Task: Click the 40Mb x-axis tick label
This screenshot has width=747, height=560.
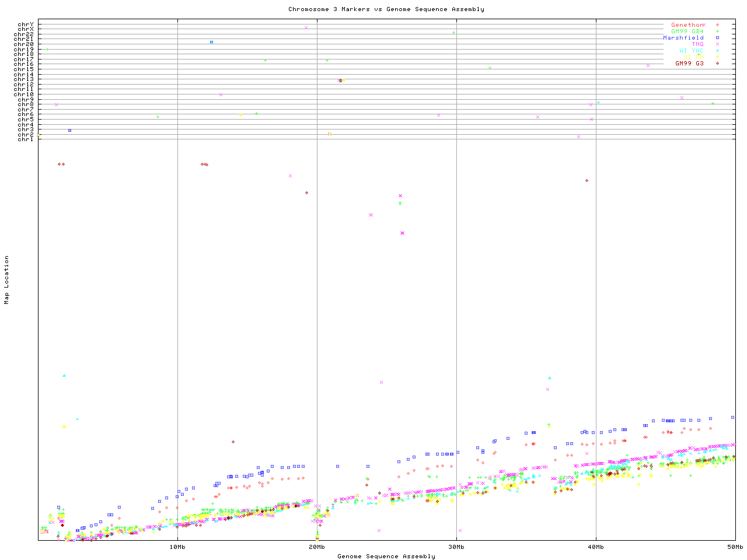Action: (x=596, y=547)
